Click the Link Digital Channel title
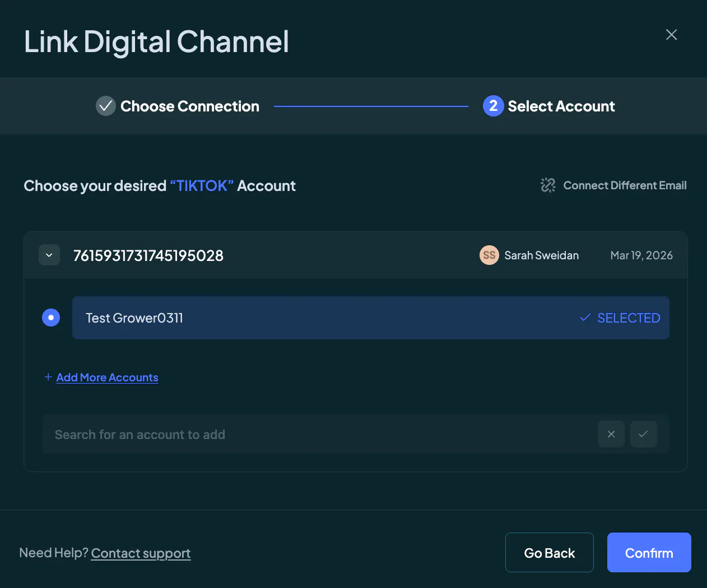 (x=156, y=42)
